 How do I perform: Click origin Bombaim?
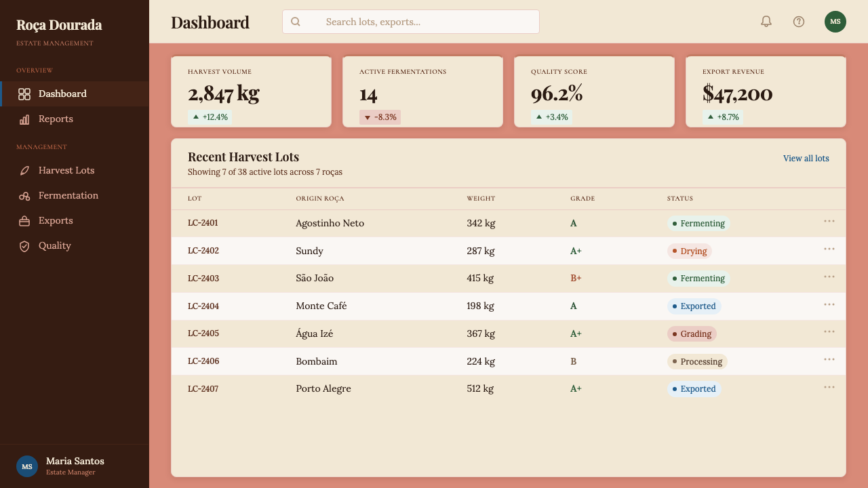click(x=317, y=362)
